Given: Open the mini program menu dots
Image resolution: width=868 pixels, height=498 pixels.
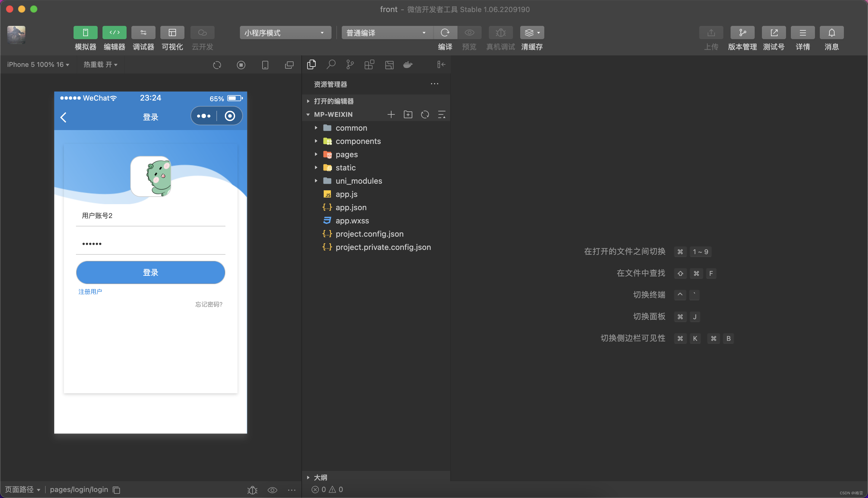Looking at the screenshot, I should point(204,116).
